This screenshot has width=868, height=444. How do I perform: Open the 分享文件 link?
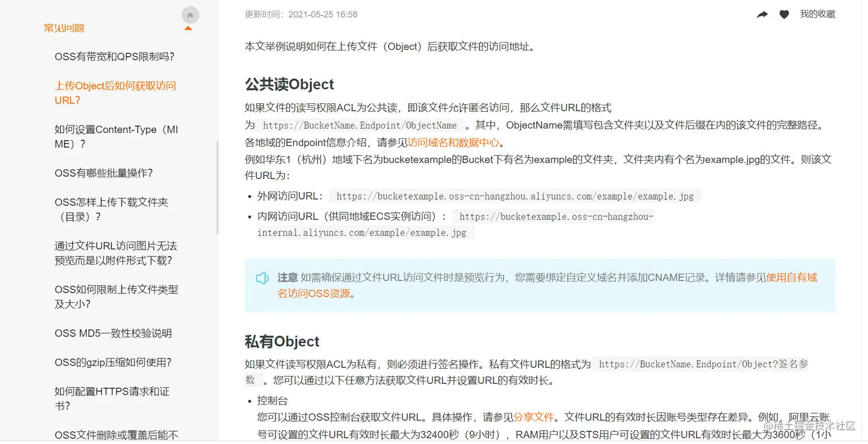pyautogui.click(x=534, y=416)
